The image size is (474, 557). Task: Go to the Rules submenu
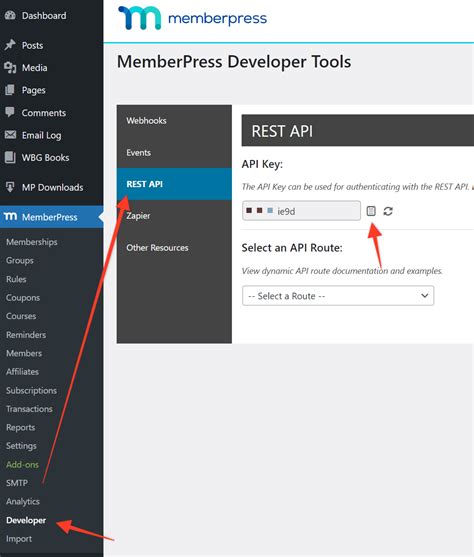click(x=16, y=279)
